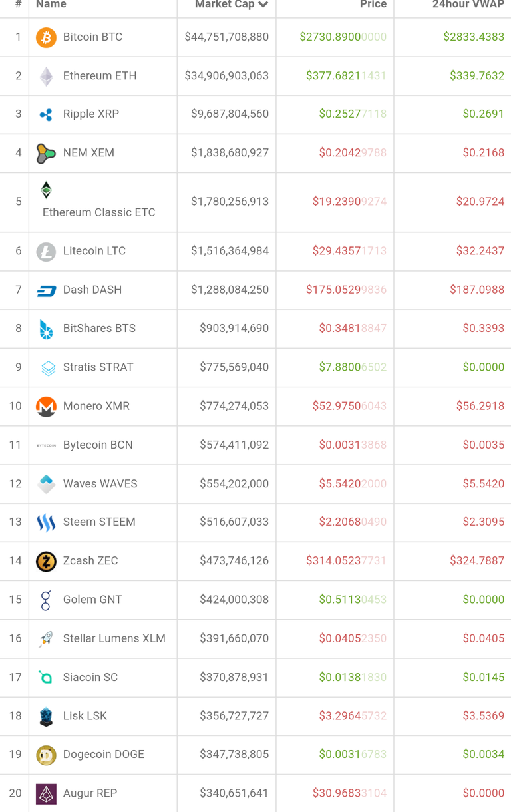Select the Bitcoin price value cell
This screenshot has height=812, width=511.
(x=343, y=37)
